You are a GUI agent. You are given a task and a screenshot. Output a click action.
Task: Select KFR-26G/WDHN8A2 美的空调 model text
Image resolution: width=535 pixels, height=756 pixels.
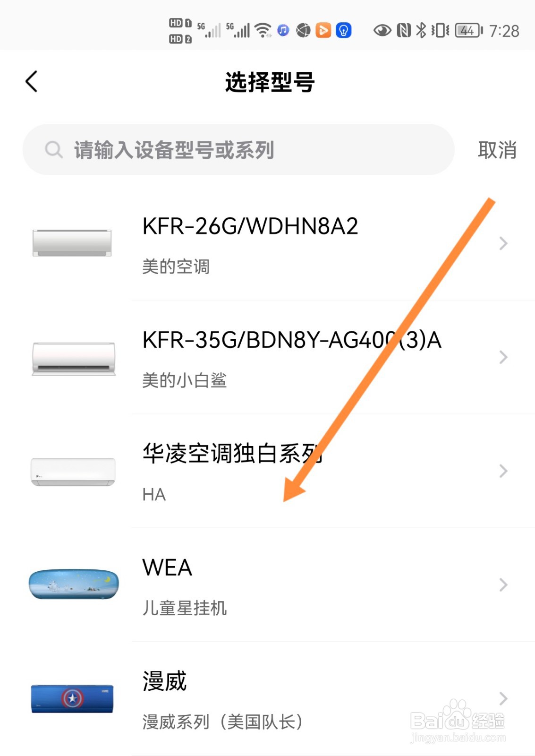tap(250, 243)
